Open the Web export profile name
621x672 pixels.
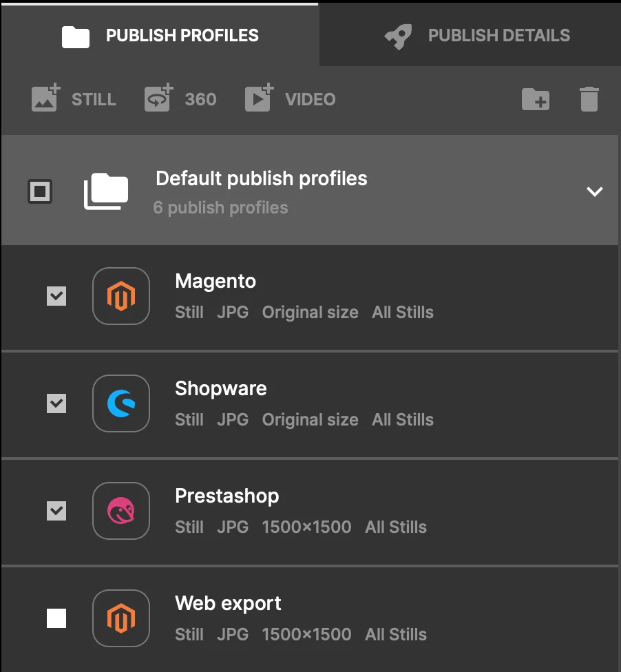[x=228, y=603]
